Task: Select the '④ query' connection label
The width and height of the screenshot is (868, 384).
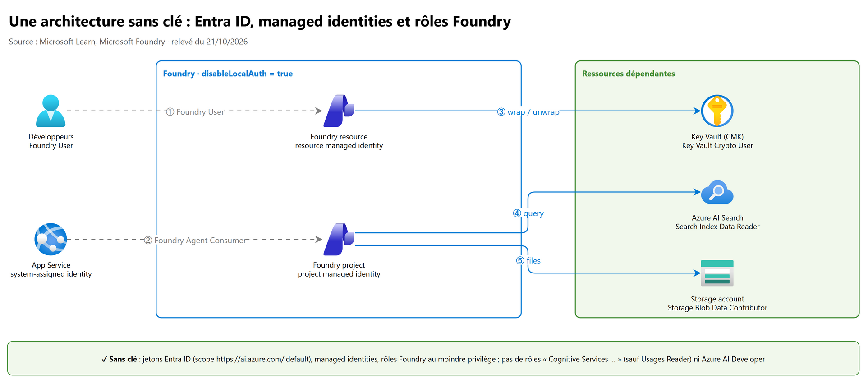Action: [528, 213]
